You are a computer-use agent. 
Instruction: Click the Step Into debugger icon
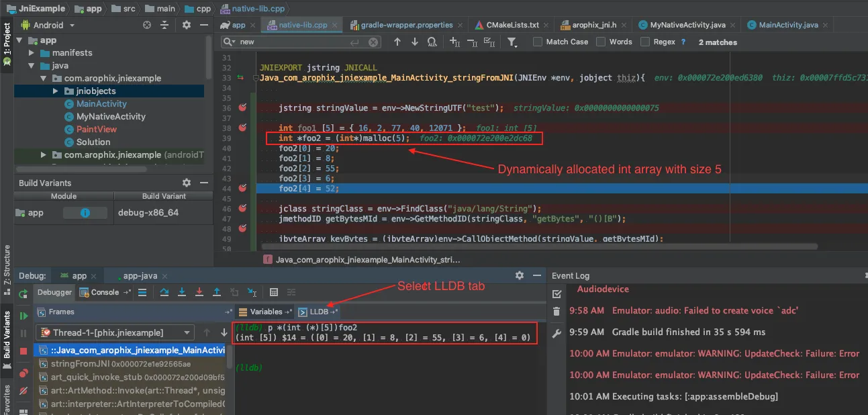(x=182, y=292)
